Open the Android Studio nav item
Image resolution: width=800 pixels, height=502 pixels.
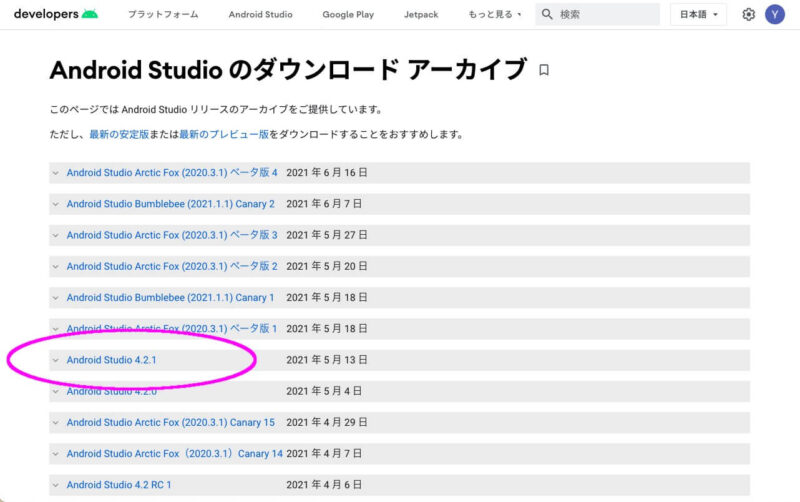(260, 14)
